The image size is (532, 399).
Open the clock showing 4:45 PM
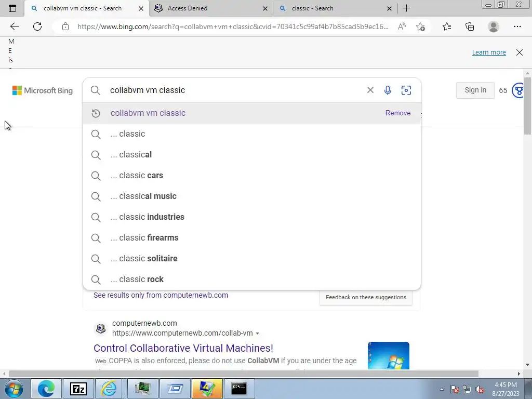coord(506,389)
